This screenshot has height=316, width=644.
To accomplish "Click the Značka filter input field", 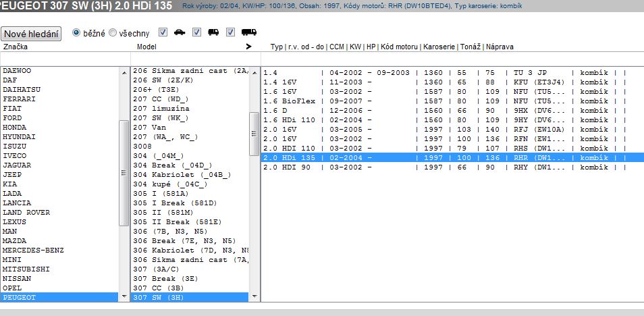I will pos(65,58).
